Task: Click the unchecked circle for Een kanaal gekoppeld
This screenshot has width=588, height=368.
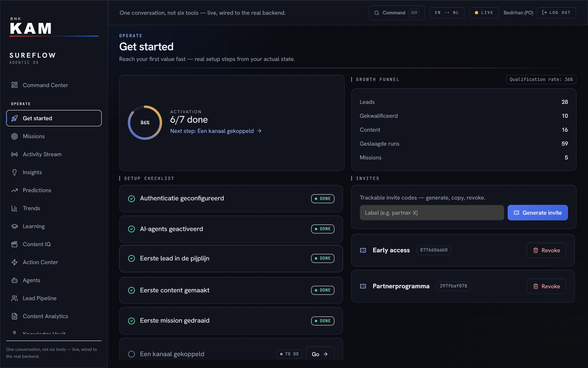Action: tap(131, 354)
